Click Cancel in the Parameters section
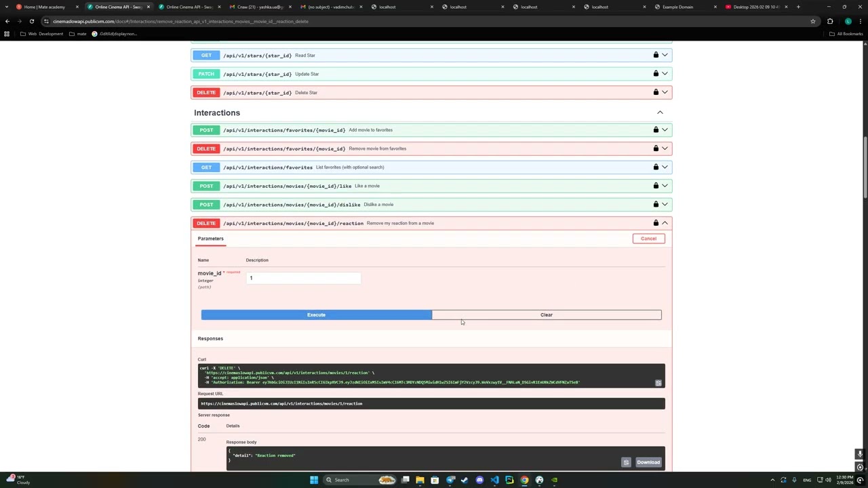This screenshot has height=488, width=868. 648,239
